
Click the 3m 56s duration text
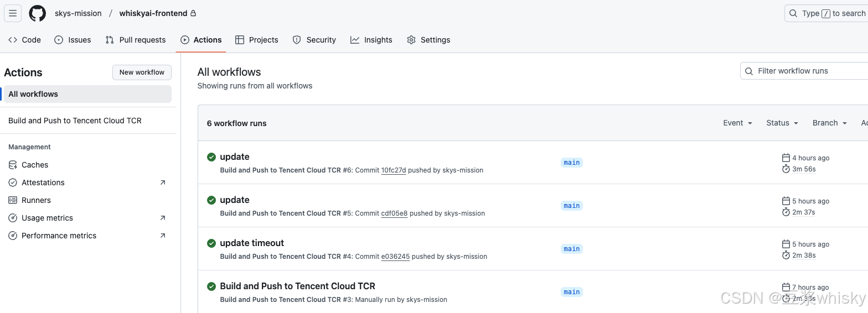click(x=804, y=169)
